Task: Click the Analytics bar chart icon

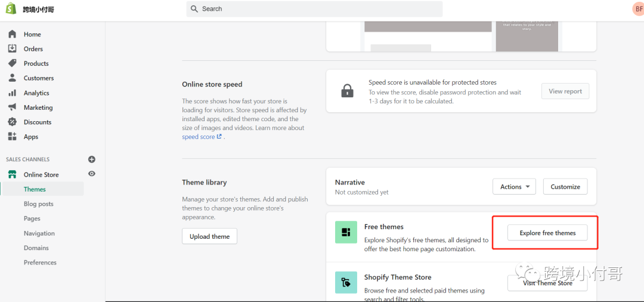Action: point(13,93)
